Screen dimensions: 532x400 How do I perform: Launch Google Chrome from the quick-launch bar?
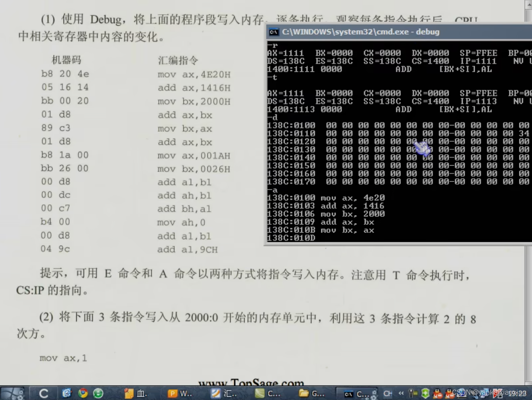pyautogui.click(x=83, y=393)
